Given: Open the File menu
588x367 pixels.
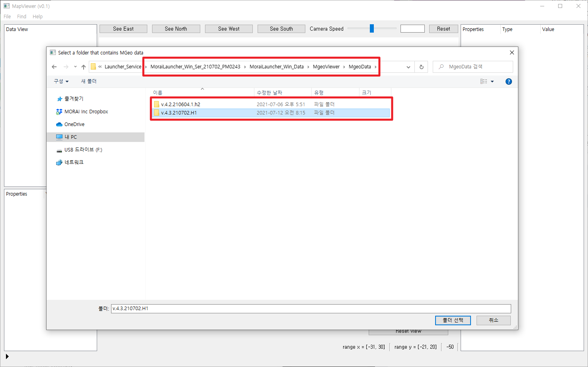Looking at the screenshot, I should click(x=7, y=17).
